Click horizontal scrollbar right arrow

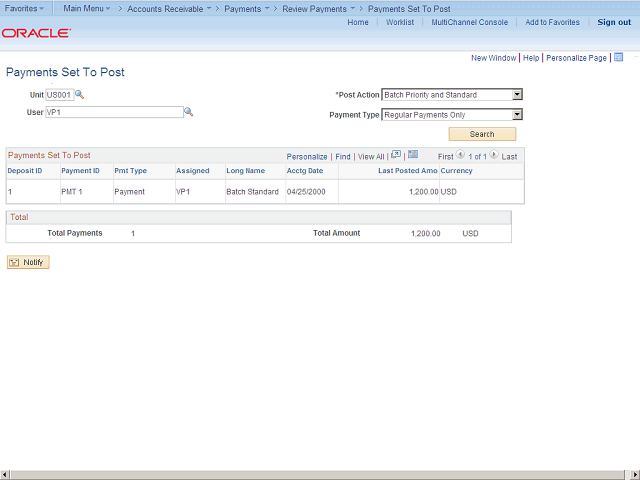[x=635, y=475]
